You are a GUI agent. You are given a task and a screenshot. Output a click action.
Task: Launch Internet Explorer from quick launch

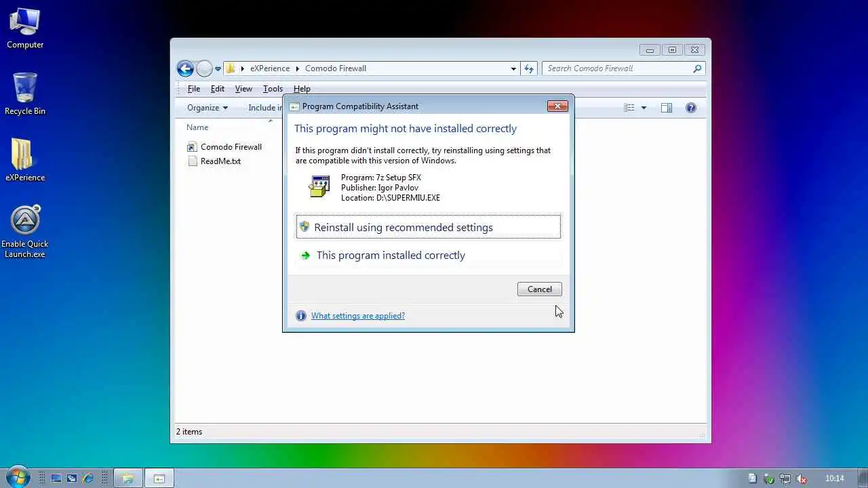click(x=87, y=479)
